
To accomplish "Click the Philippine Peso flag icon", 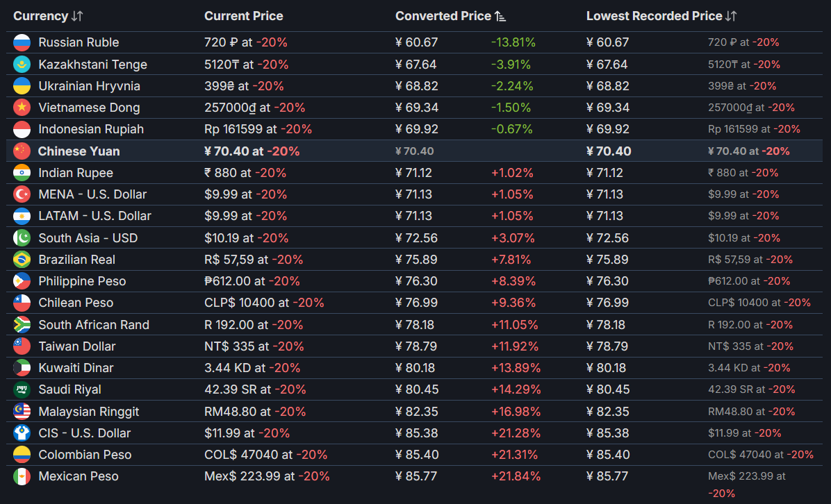I will [x=22, y=281].
